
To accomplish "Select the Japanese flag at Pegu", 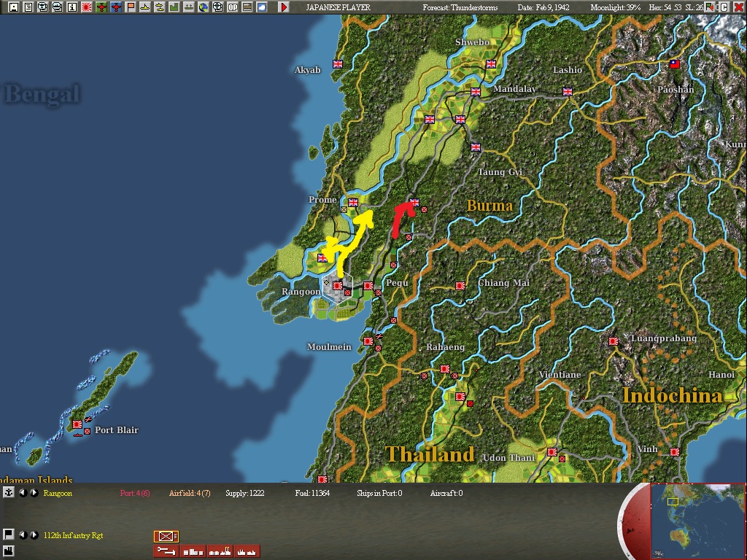I will point(368,286).
